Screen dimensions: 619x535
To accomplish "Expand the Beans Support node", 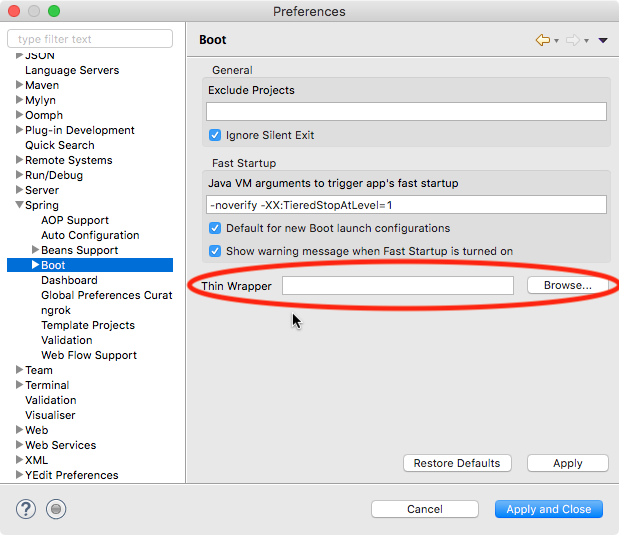I will point(35,250).
